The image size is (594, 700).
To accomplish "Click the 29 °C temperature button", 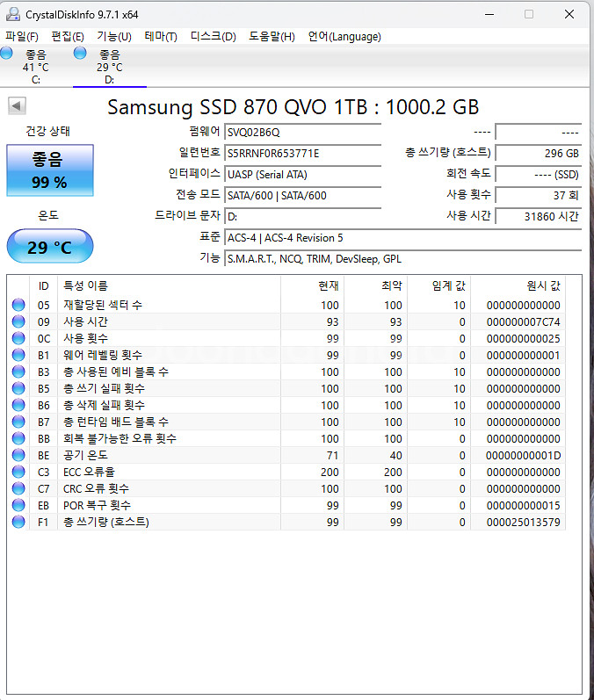I will point(49,247).
